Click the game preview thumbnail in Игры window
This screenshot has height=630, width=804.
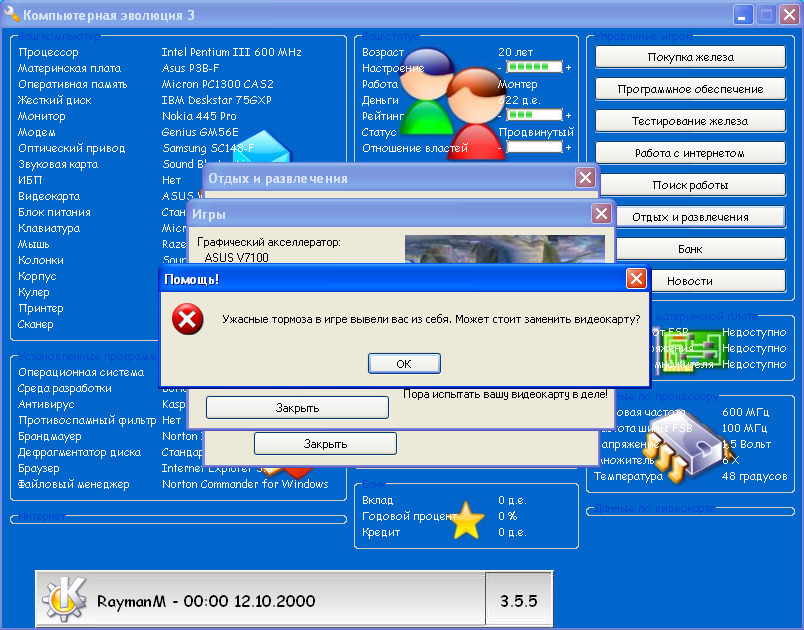pos(505,249)
